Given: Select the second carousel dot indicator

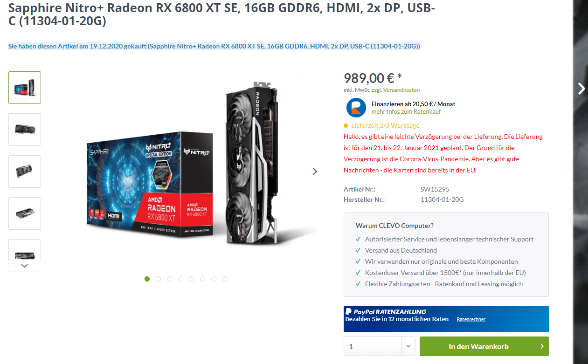Looking at the screenshot, I should coord(159,279).
